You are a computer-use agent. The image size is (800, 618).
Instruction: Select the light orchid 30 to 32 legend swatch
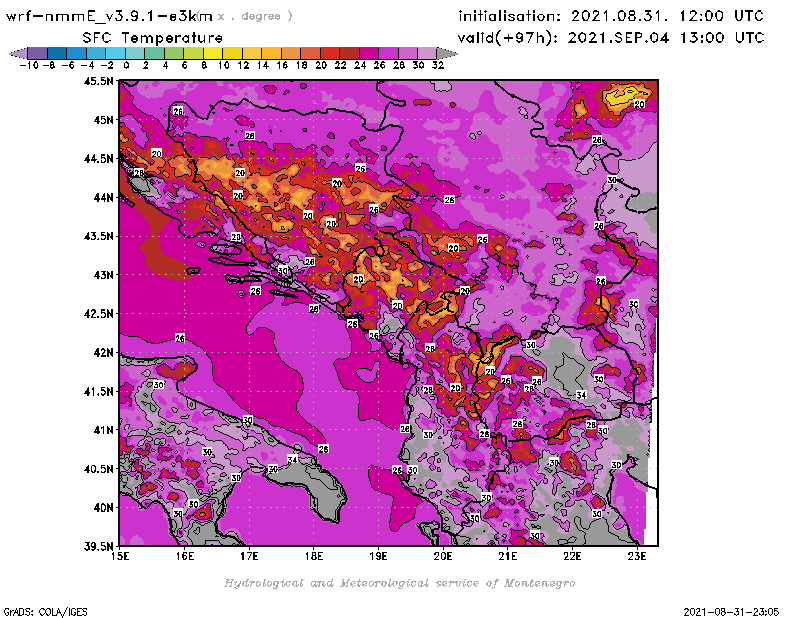click(x=427, y=53)
